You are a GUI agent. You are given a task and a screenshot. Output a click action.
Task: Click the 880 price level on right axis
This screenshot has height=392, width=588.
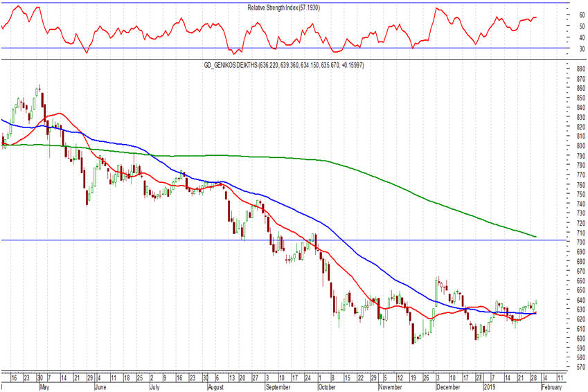(581, 69)
